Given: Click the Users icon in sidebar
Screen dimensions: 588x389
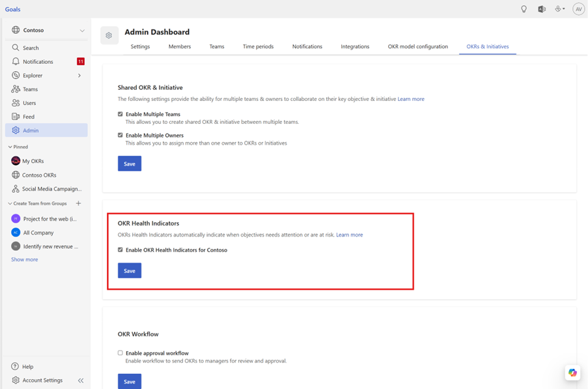Looking at the screenshot, I should tap(16, 103).
